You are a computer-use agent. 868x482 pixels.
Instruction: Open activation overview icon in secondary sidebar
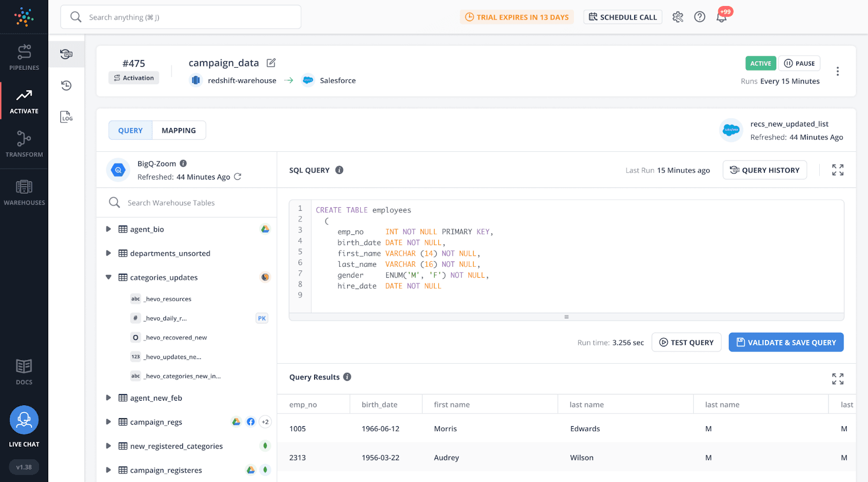tap(66, 54)
